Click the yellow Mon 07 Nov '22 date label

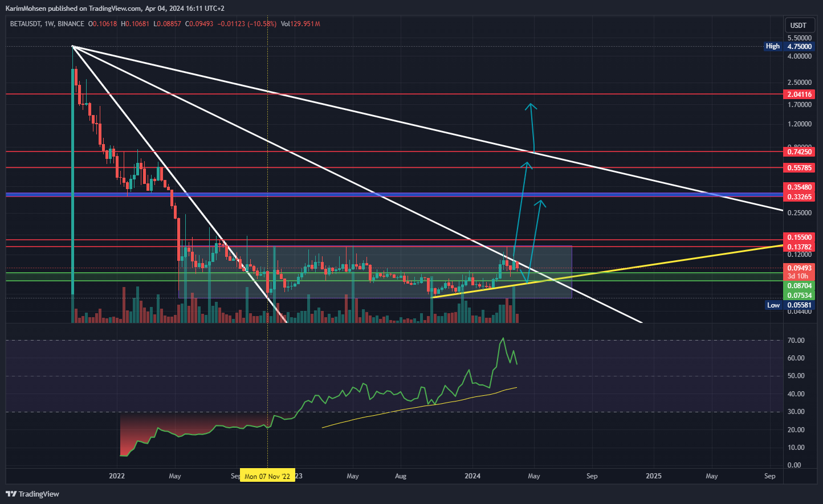267,476
